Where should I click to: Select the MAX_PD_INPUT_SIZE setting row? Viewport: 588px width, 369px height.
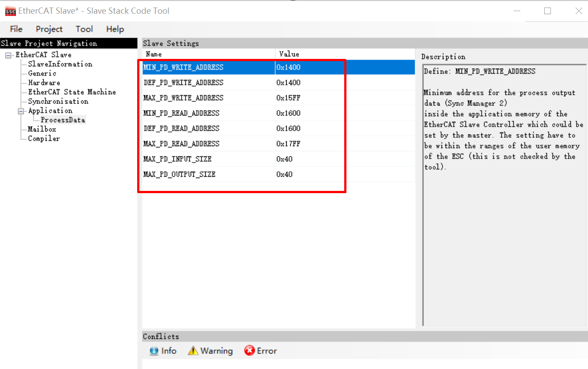pos(177,159)
